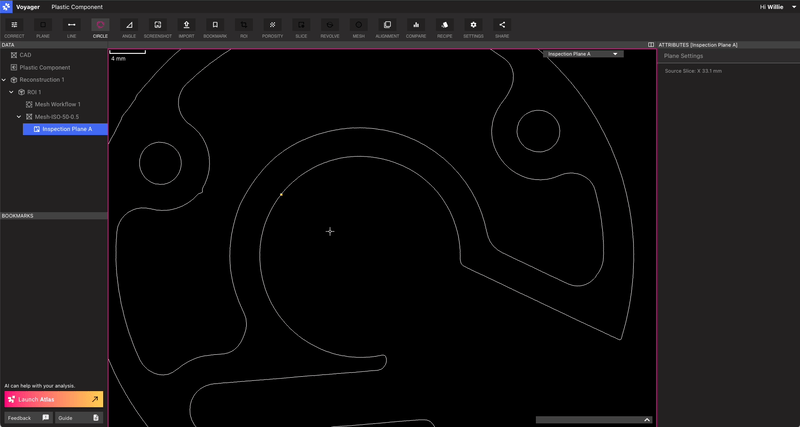Select the Slice tool
Screen dimensions: 800x427
coord(301,29)
